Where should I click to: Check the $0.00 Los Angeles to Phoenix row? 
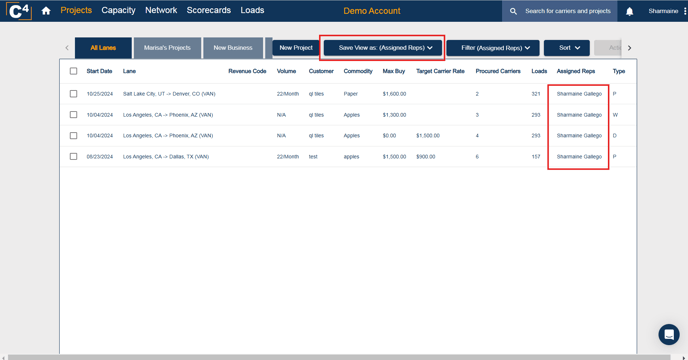(x=73, y=136)
